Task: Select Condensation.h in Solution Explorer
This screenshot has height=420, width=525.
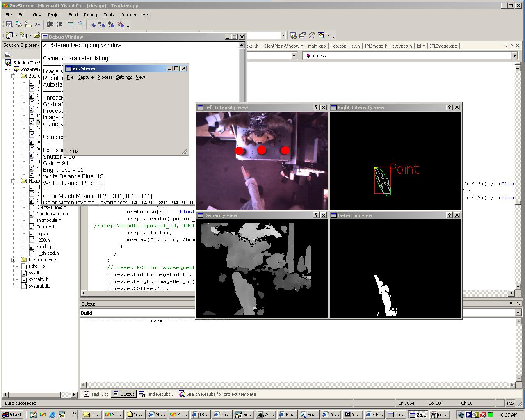Action: click(x=52, y=214)
